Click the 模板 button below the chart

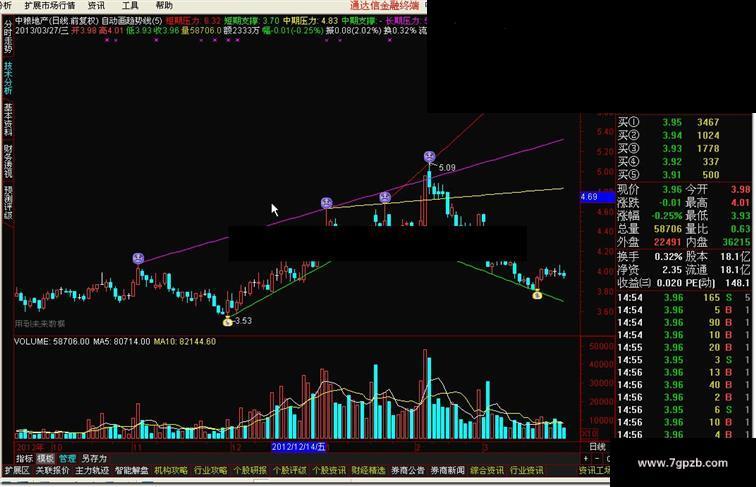tap(45, 458)
